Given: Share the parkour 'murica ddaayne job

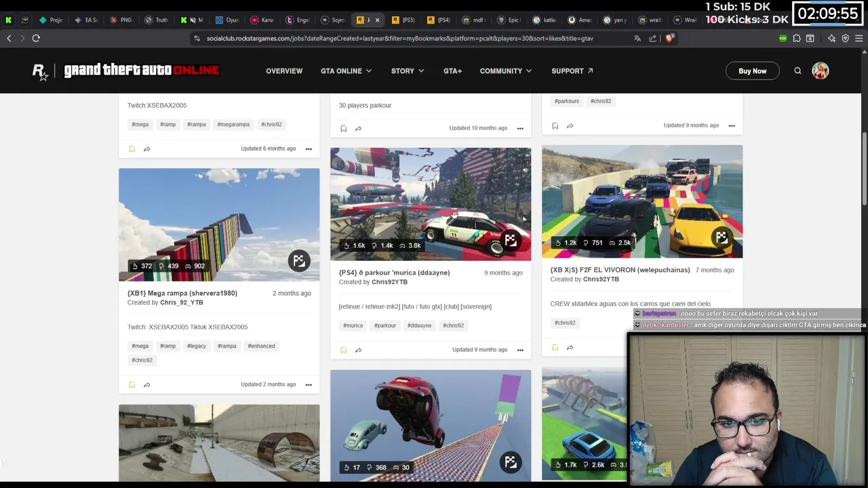Looking at the screenshot, I should (x=358, y=350).
